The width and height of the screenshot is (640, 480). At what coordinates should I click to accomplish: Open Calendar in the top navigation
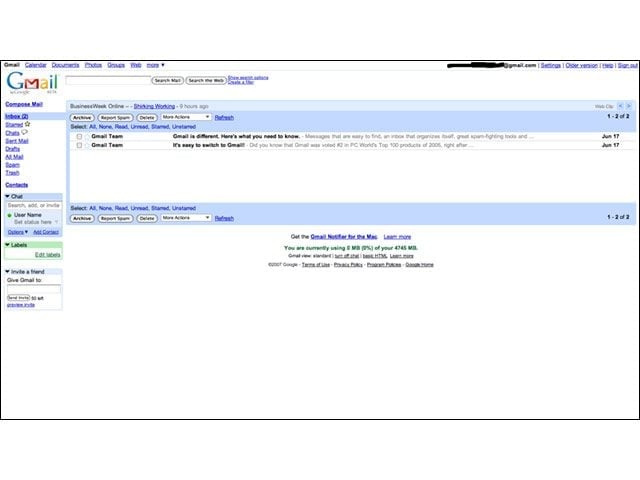(x=36, y=65)
